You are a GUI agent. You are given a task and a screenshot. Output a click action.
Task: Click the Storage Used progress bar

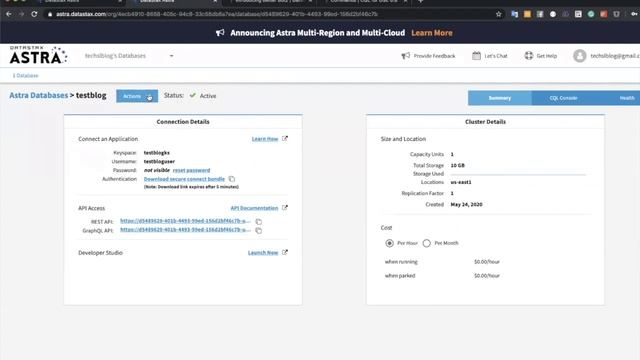pos(518,174)
